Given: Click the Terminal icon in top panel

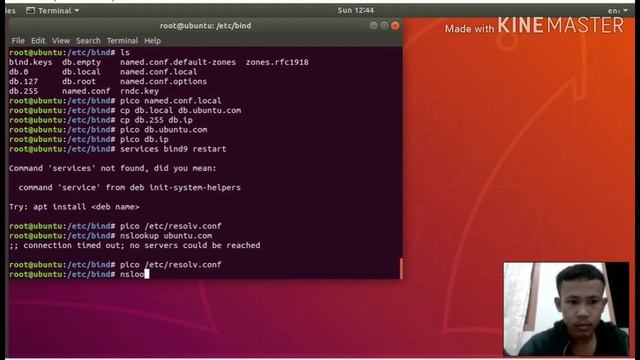Looking at the screenshot, I should pyautogui.click(x=30, y=11).
